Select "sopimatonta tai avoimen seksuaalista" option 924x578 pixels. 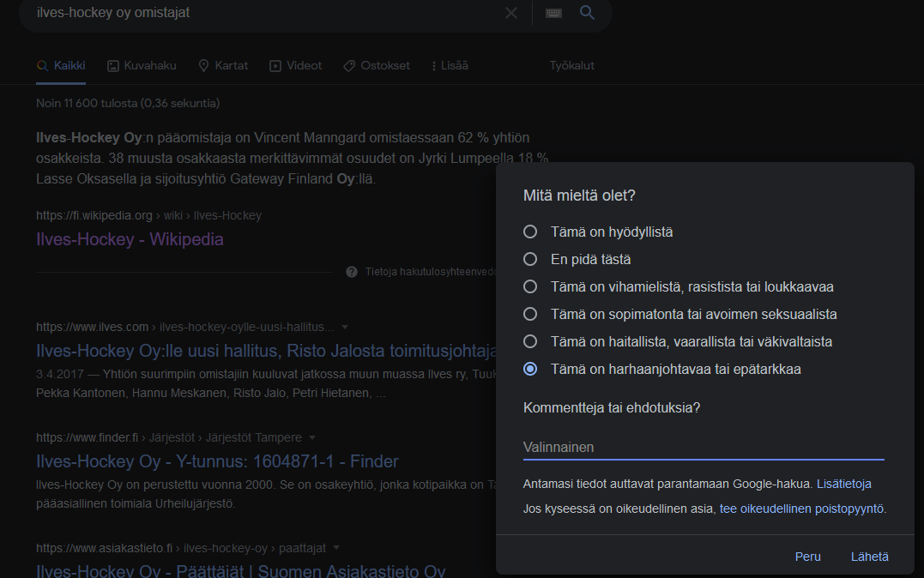point(530,314)
